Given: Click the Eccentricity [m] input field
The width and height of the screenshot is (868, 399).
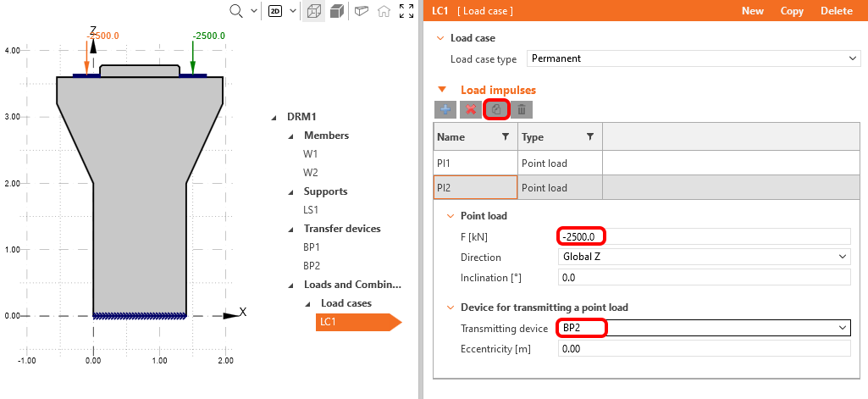Looking at the screenshot, I should (x=705, y=349).
